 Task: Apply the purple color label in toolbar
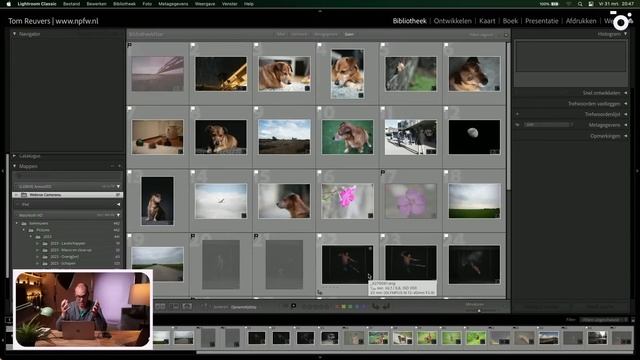point(363,307)
